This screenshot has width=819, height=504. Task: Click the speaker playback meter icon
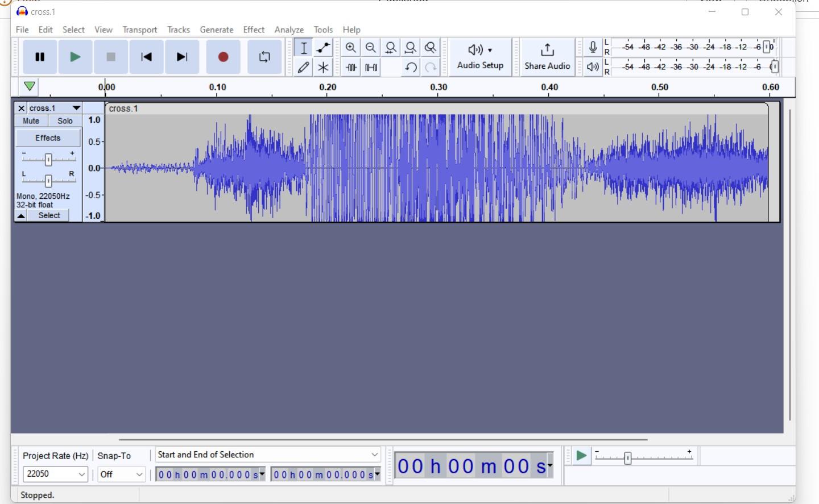(593, 67)
